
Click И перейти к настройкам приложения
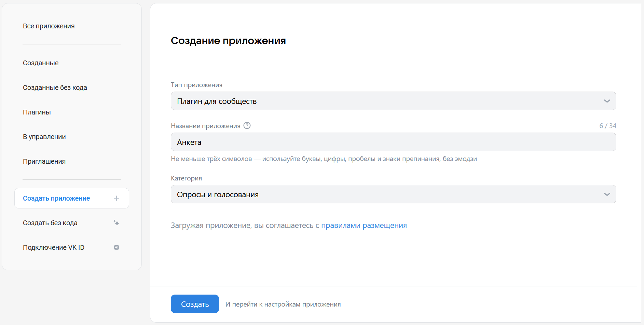[x=283, y=304]
